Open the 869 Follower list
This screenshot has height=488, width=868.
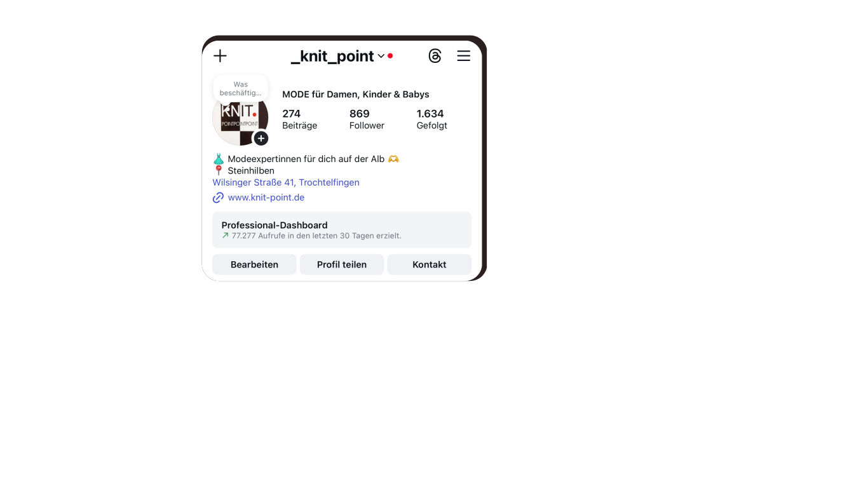click(367, 119)
